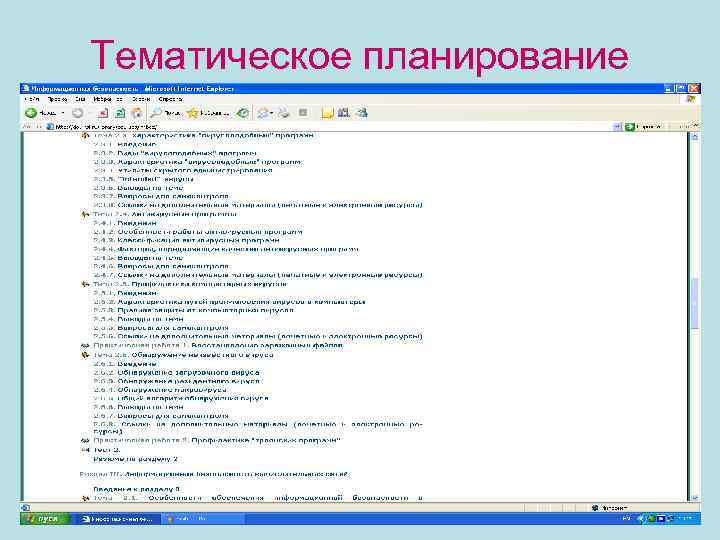Open the Тест 2 link
The image size is (720, 540).
(x=107, y=450)
